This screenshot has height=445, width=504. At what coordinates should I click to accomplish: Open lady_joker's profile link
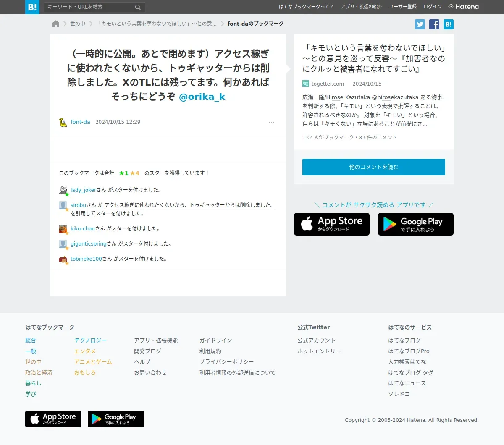[83, 190]
